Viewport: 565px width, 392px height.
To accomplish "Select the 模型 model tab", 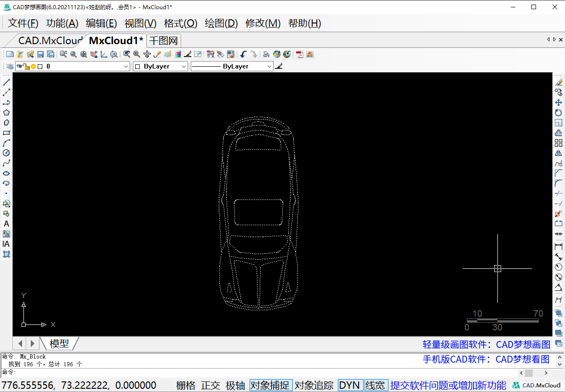I will point(59,343).
